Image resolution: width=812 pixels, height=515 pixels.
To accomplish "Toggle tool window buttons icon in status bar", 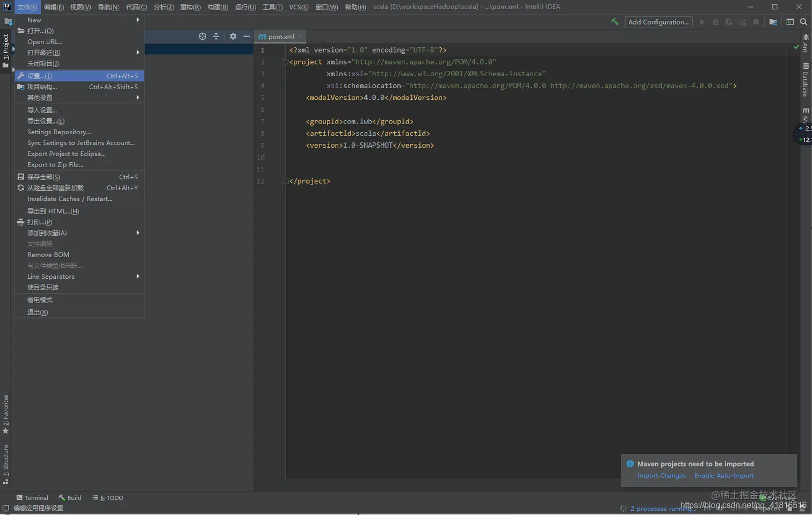I will point(5,508).
